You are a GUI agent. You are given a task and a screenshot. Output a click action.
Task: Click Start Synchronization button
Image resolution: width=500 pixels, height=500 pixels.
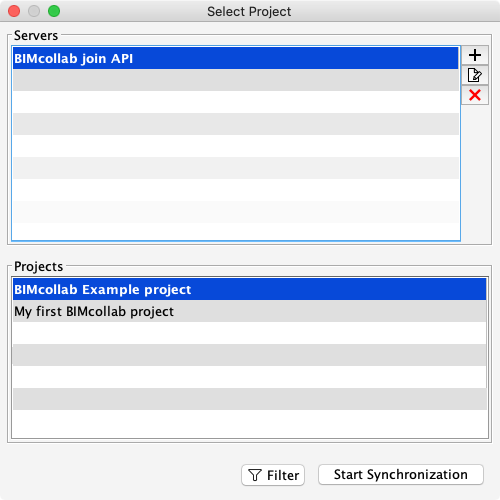pyautogui.click(x=401, y=474)
